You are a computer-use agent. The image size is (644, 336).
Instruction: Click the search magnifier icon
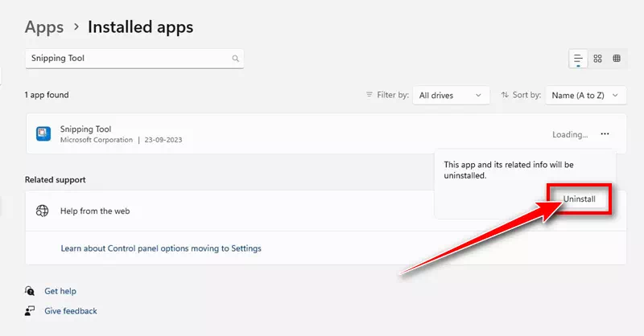(235, 59)
